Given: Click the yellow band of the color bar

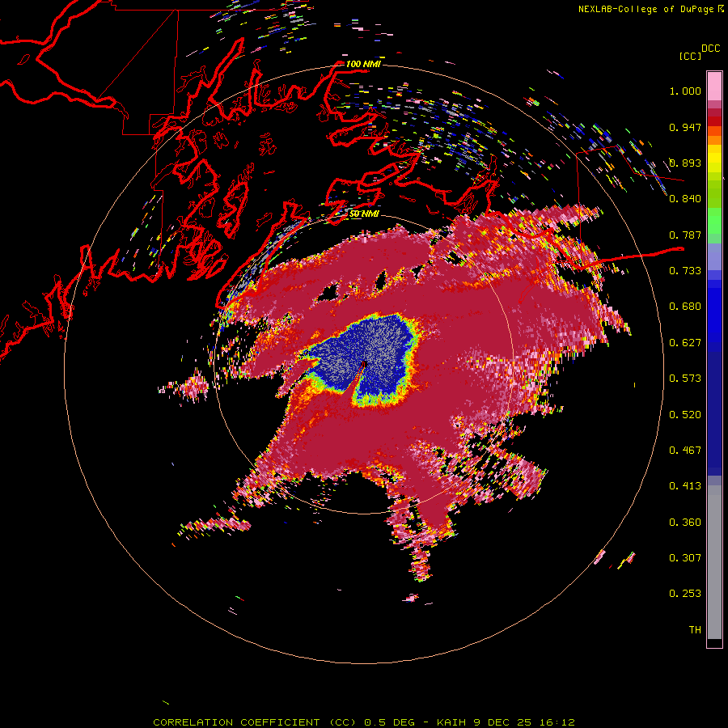Looking at the screenshot, I should [714, 159].
